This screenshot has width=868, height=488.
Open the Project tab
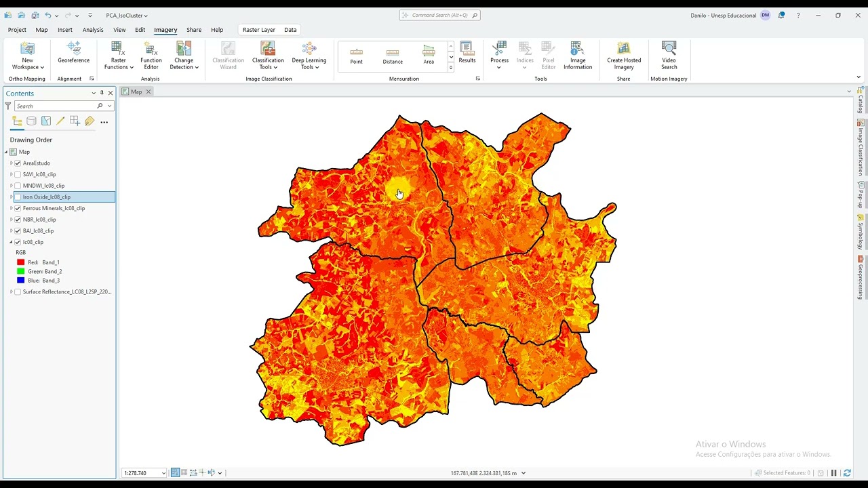pos(17,30)
